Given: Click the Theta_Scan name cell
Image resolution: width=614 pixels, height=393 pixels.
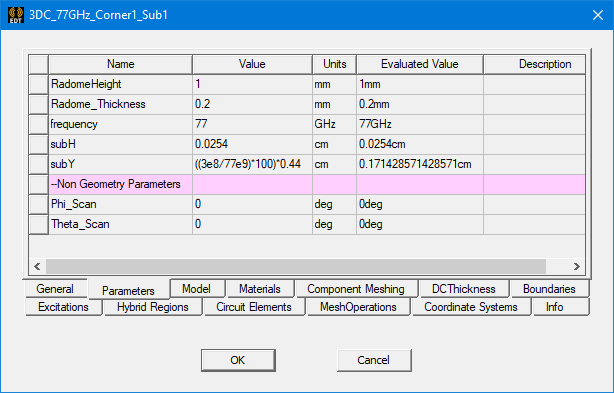Looking at the screenshot, I should (x=121, y=224).
